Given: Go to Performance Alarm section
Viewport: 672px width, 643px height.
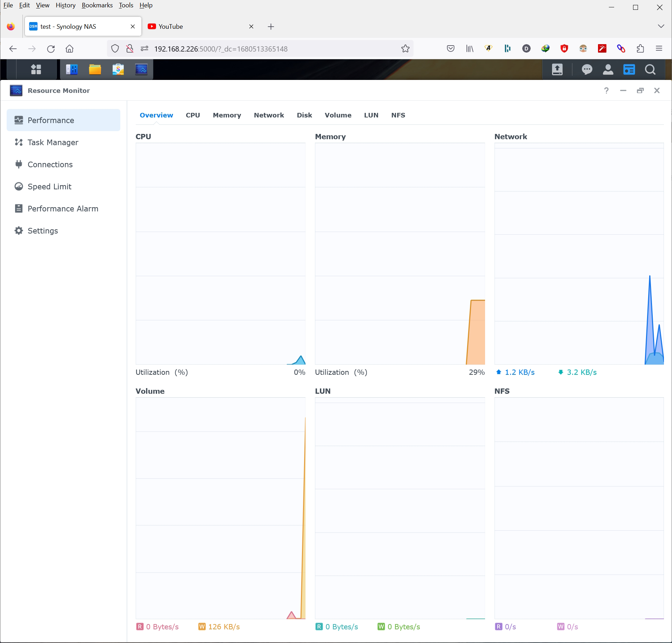Looking at the screenshot, I should pyautogui.click(x=63, y=209).
